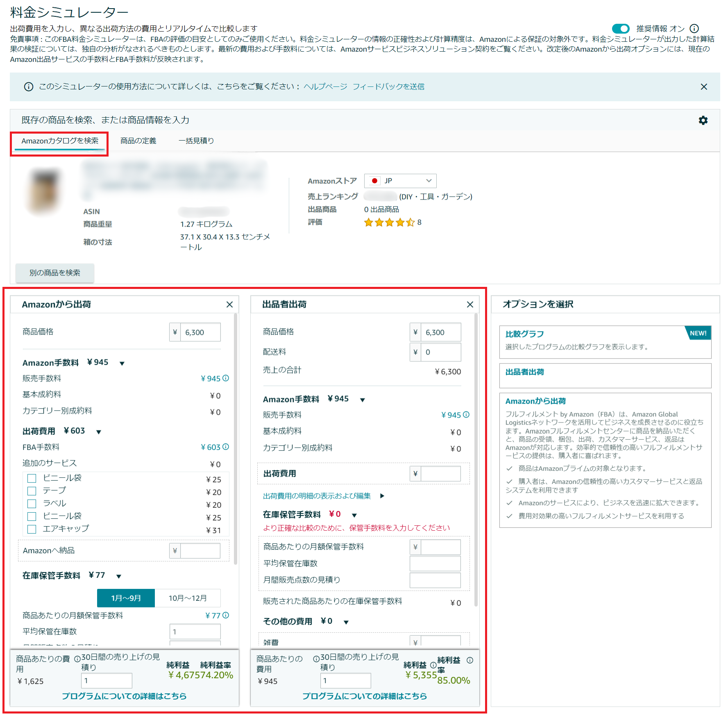Switch to 商品の定義 tab

[x=138, y=141]
